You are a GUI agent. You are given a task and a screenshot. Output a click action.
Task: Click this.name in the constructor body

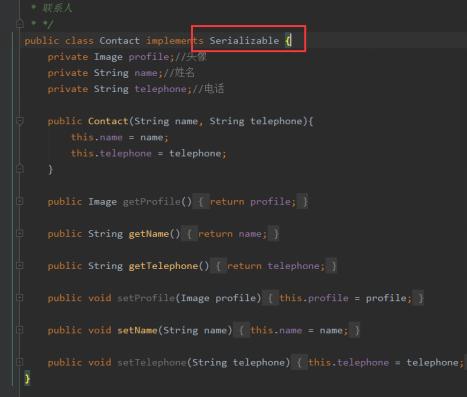(x=97, y=137)
